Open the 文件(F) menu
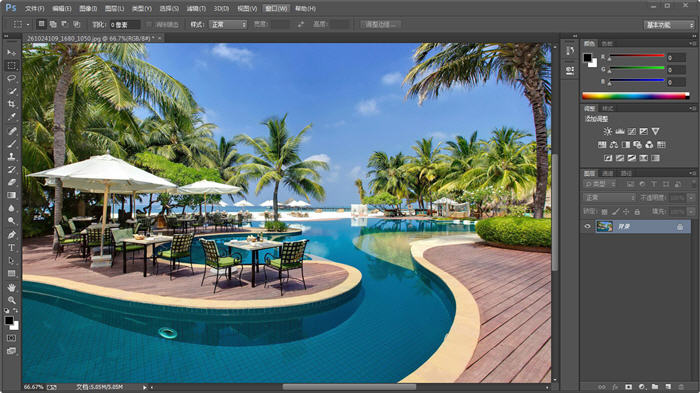The width and height of the screenshot is (700, 393). pyautogui.click(x=35, y=8)
